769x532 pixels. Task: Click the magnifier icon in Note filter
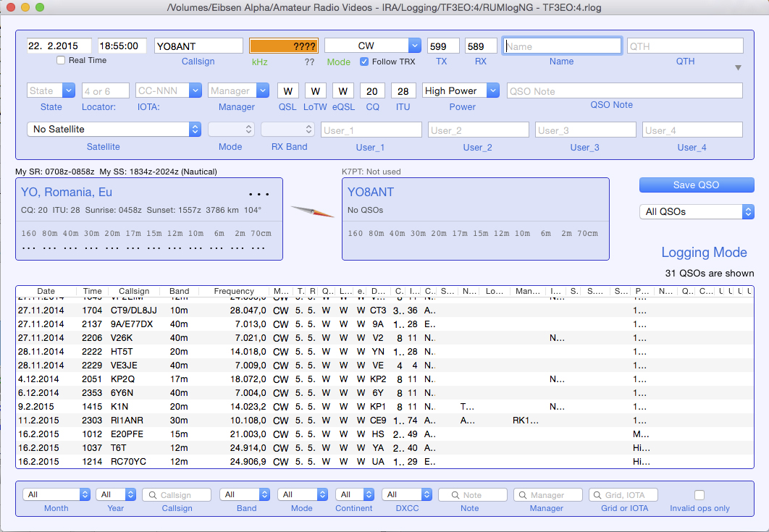[454, 495]
